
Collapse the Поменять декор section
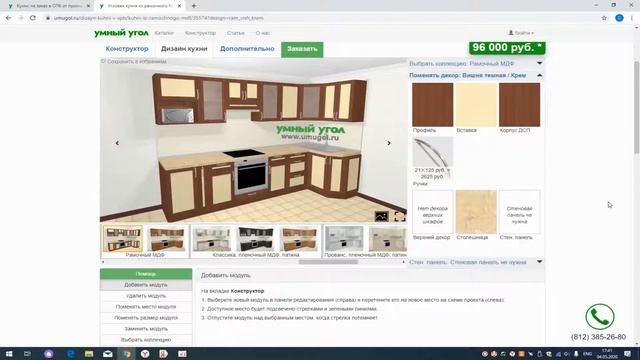(x=476, y=76)
